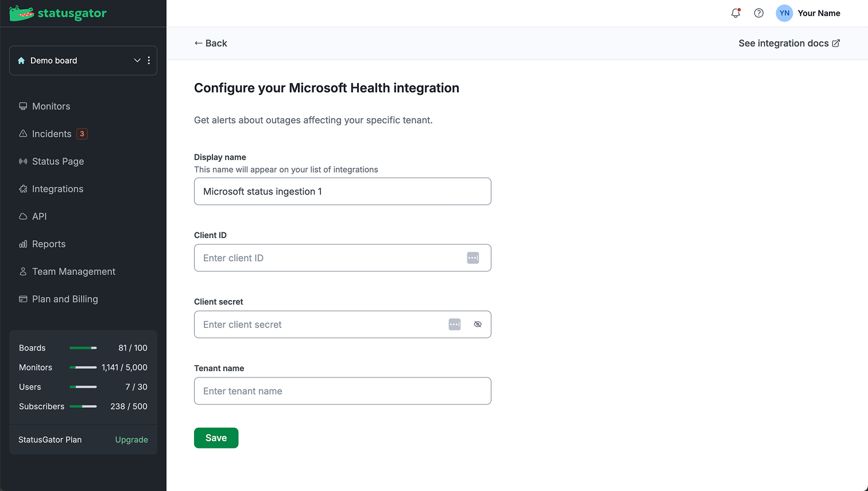Click the password manager icon in Client secret
This screenshot has height=491, width=868.
455,325
